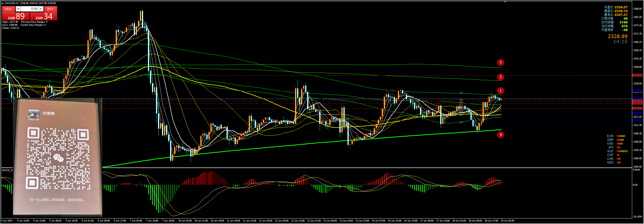Viewport: 644px width, 224px height.
Task: Click the Low= 2309.86 info text
Action: coord(10,25)
